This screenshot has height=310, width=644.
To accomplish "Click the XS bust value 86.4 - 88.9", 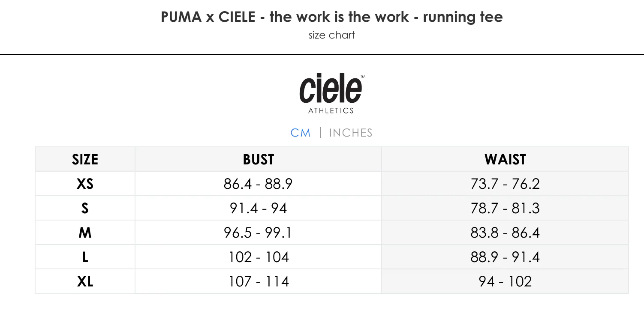I will (258, 184).
